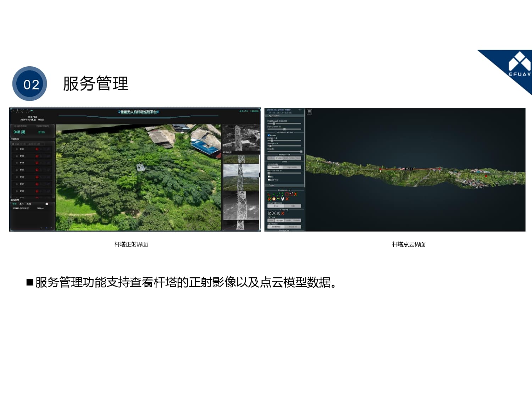
Task: Set clip task to Inside
Action: click(x=288, y=220)
